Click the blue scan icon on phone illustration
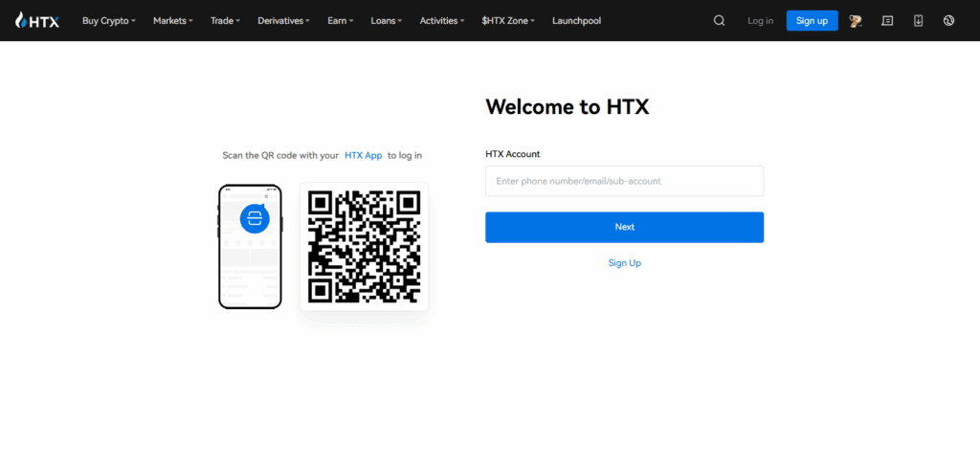The height and width of the screenshot is (467, 980). tap(255, 218)
